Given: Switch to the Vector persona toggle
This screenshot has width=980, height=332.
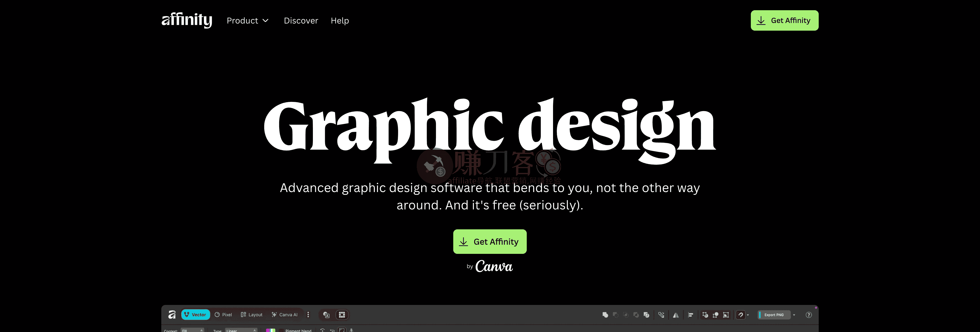Looking at the screenshot, I should click(x=195, y=315).
